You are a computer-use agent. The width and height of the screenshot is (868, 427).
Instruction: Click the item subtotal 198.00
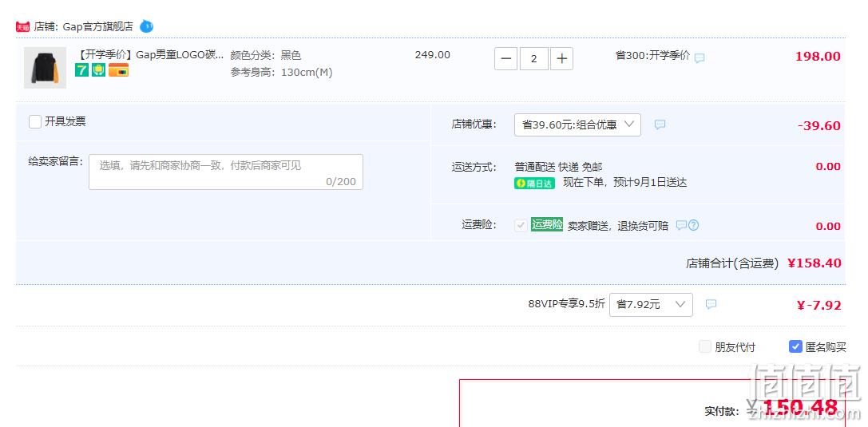coord(818,57)
